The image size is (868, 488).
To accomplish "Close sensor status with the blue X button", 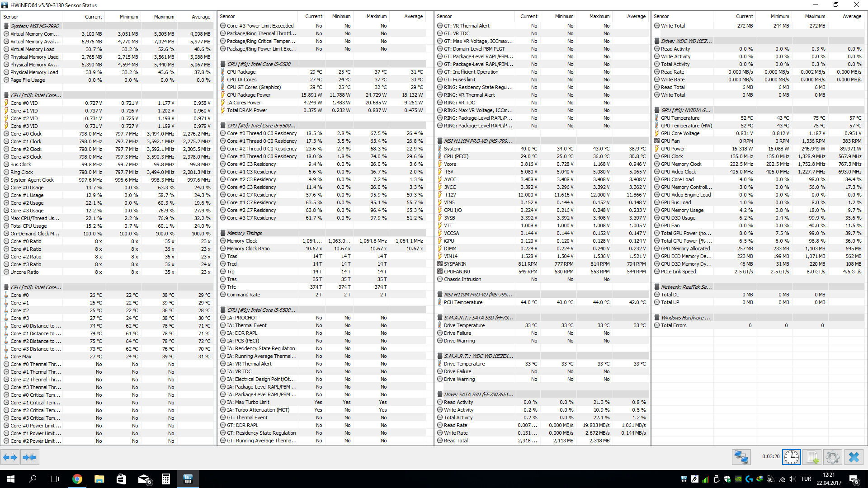I will click(854, 457).
